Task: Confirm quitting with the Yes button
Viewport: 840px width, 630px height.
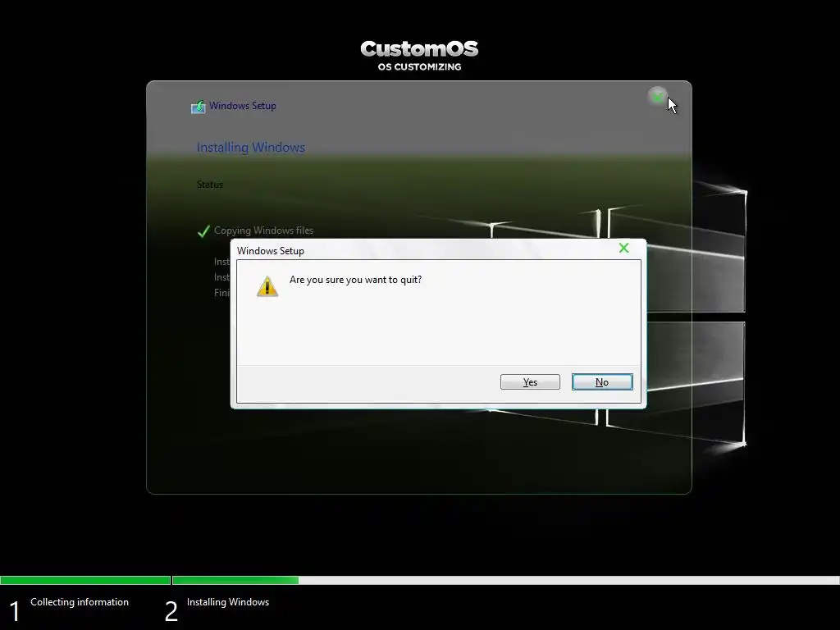Action: (530, 382)
